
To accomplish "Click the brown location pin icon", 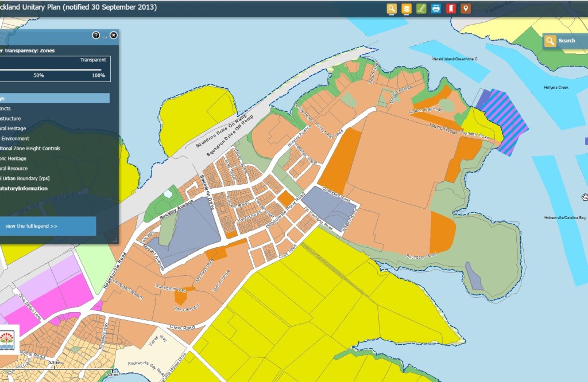I will click(466, 8).
